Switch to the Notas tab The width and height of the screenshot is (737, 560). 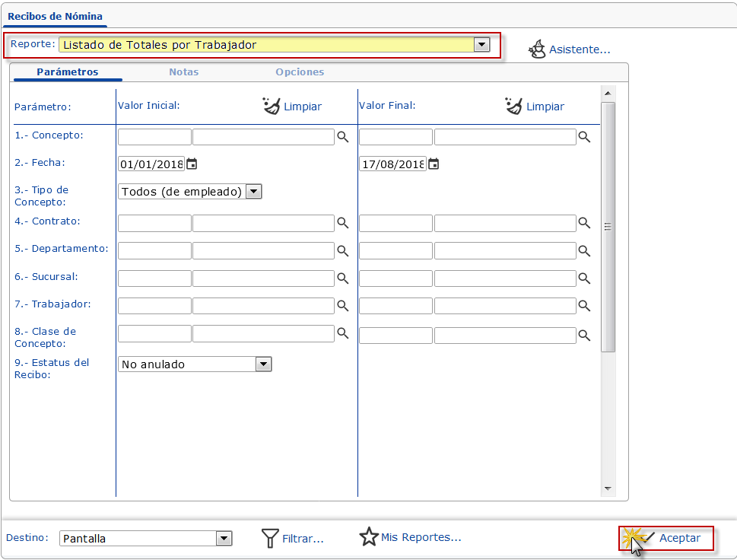[183, 72]
